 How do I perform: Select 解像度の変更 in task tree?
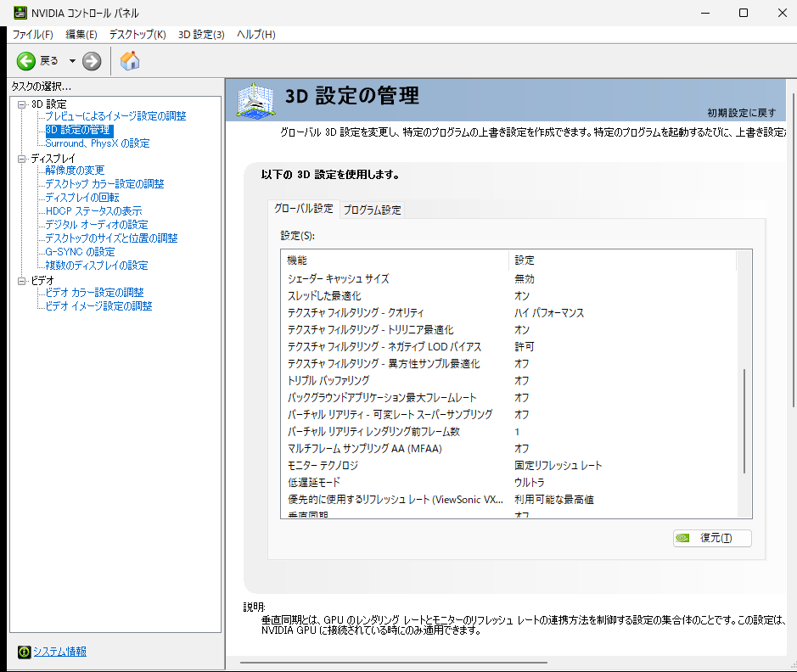pyautogui.click(x=75, y=171)
